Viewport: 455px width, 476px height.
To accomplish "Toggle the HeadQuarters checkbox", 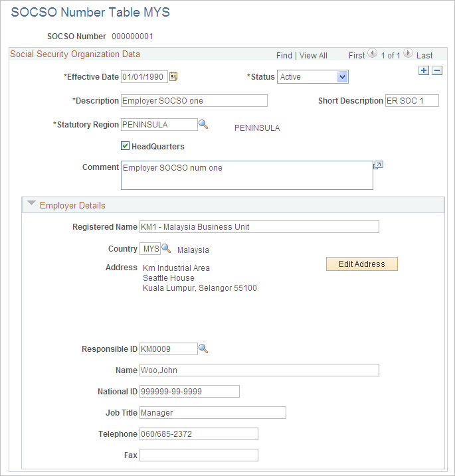I will 125,145.
